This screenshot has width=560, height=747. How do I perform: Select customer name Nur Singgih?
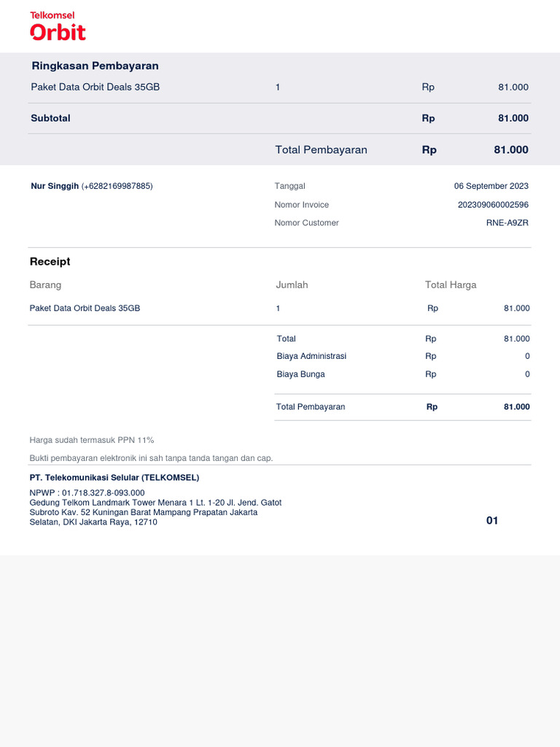point(55,186)
